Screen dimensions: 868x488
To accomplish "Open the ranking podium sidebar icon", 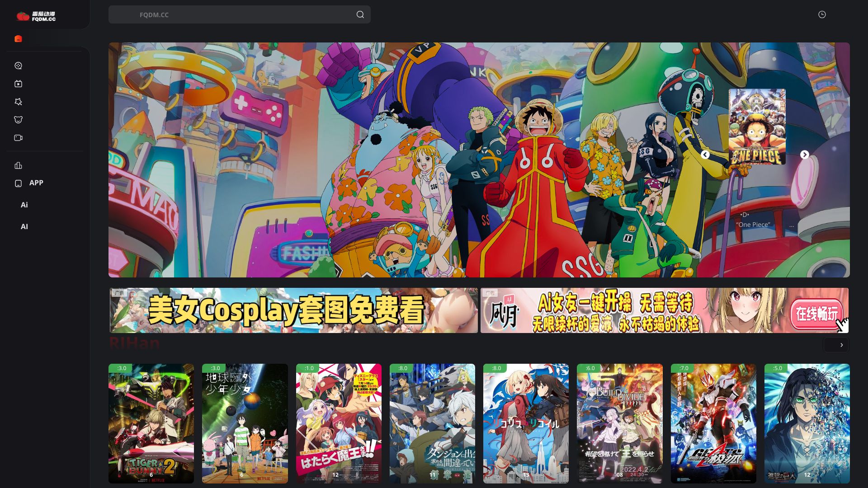I will click(18, 165).
